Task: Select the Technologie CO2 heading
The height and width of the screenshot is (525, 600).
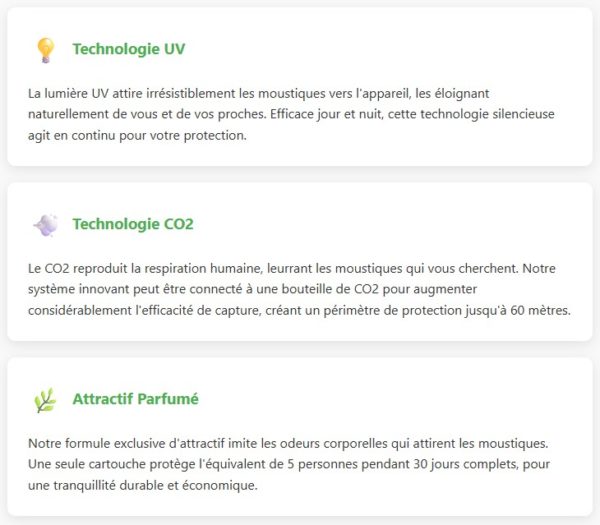Action: pos(133,224)
